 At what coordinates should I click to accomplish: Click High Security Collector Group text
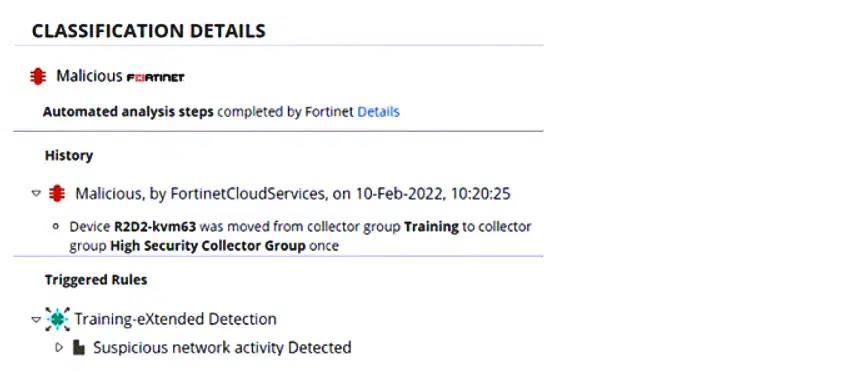pos(208,246)
